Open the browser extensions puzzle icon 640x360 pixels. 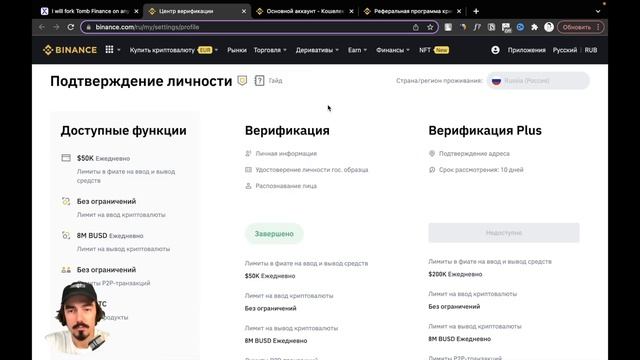click(x=534, y=27)
